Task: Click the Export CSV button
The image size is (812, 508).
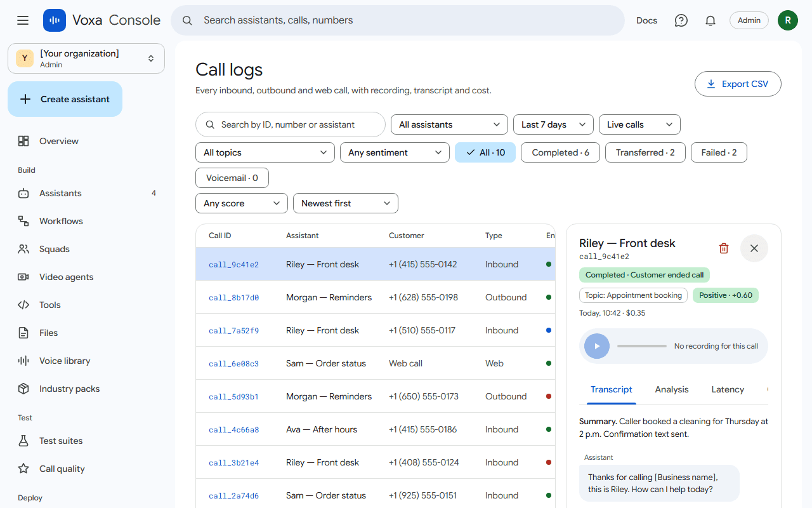Action: [x=738, y=84]
